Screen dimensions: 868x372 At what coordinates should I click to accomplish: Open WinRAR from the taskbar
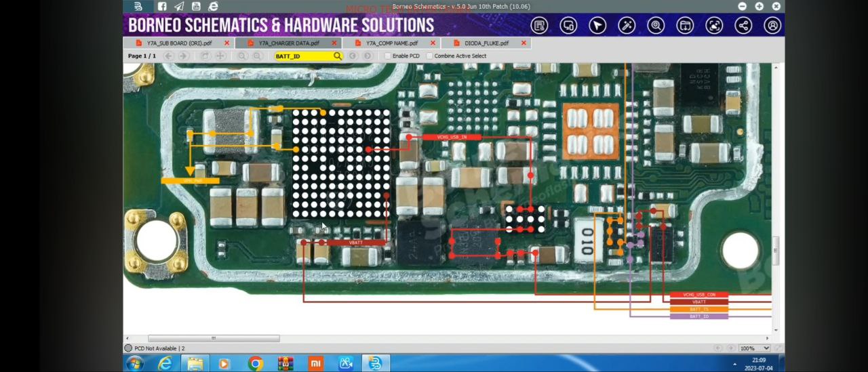[285, 363]
